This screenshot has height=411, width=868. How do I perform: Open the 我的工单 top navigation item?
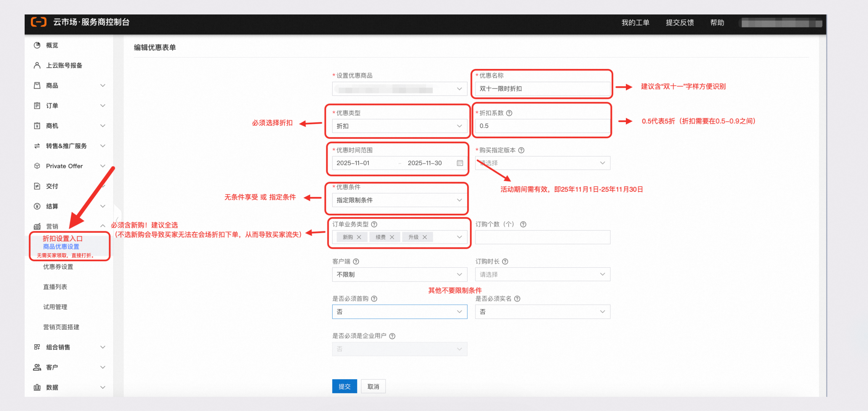click(x=635, y=22)
